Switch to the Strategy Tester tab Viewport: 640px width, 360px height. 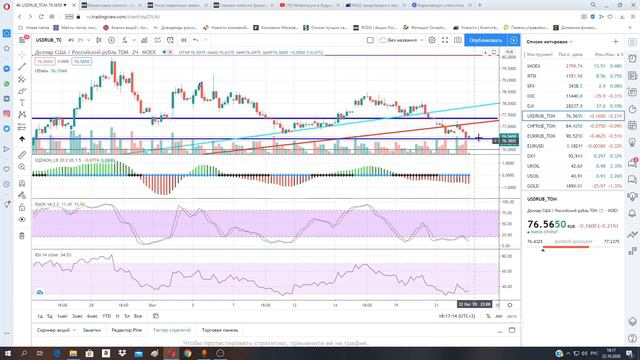tap(172, 330)
